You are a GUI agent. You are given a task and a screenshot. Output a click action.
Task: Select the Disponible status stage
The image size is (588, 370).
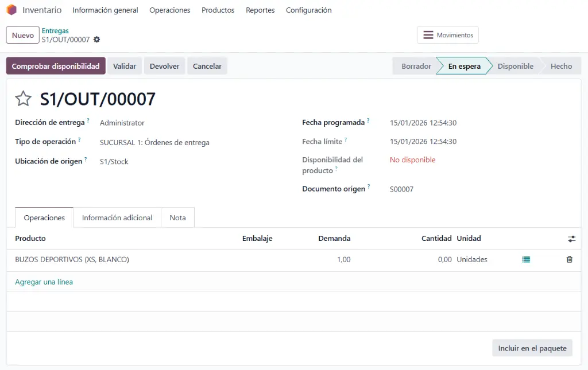point(515,66)
